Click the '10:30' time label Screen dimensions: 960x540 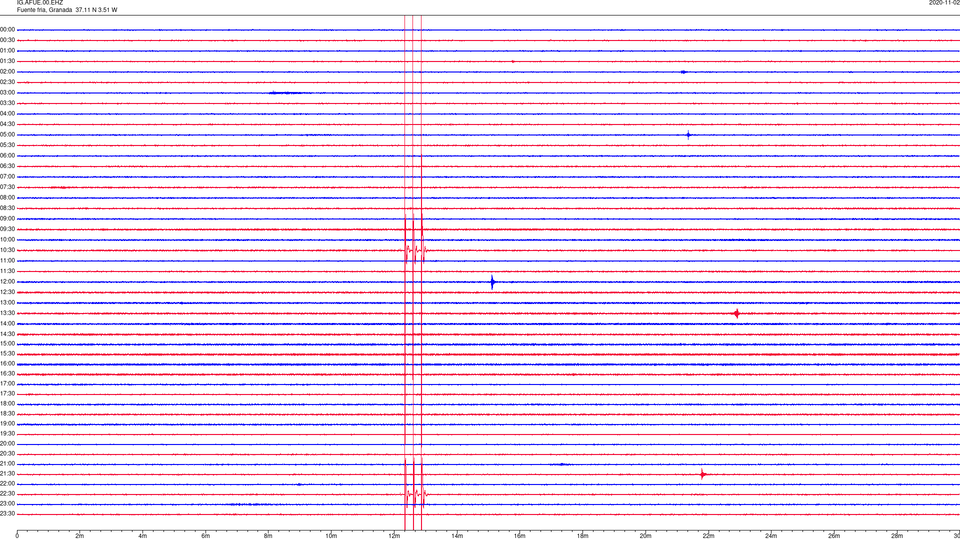(7, 250)
